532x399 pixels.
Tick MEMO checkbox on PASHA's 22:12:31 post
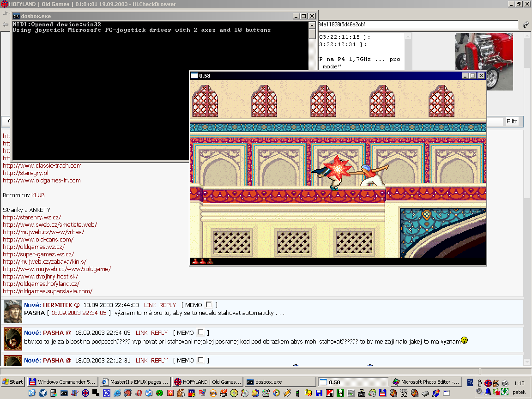[200, 360]
